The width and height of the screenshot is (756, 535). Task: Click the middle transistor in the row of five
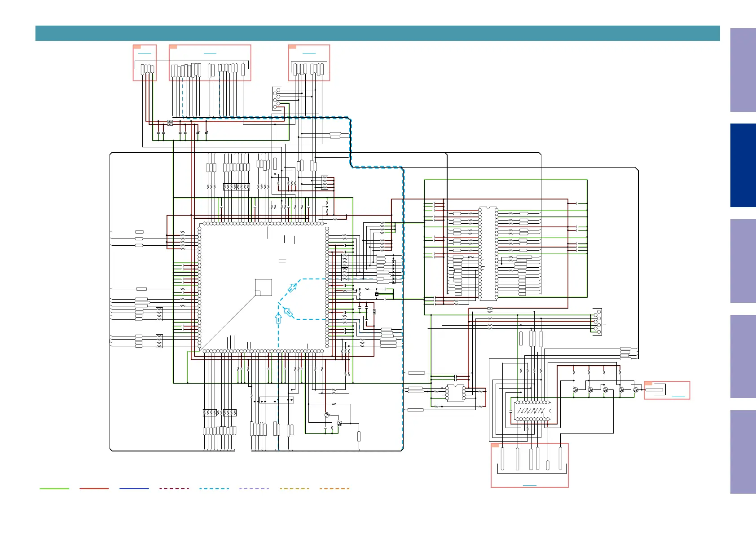[606, 390]
